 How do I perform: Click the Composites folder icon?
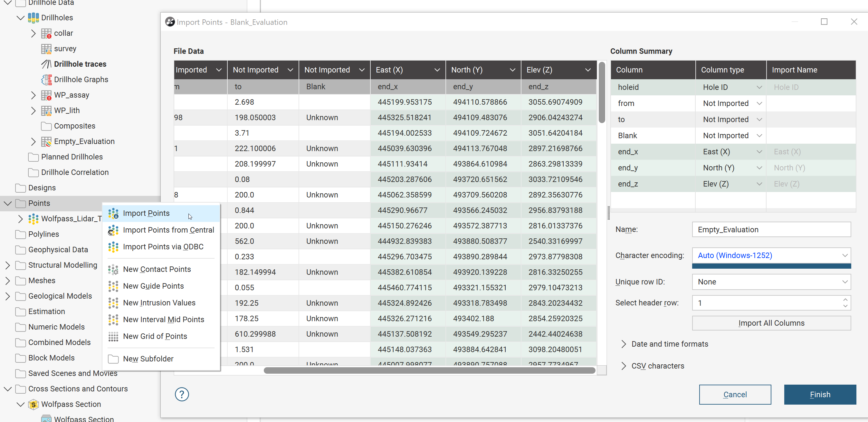[46, 126]
